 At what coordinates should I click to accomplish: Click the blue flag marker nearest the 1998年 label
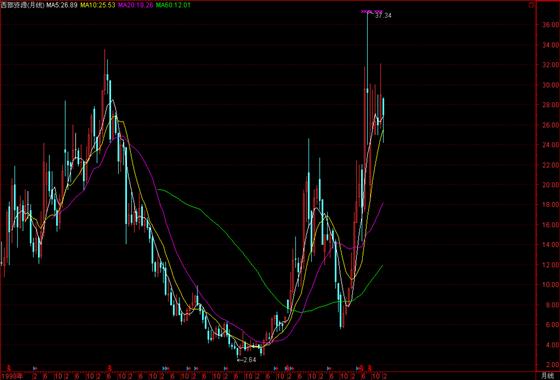point(35,368)
